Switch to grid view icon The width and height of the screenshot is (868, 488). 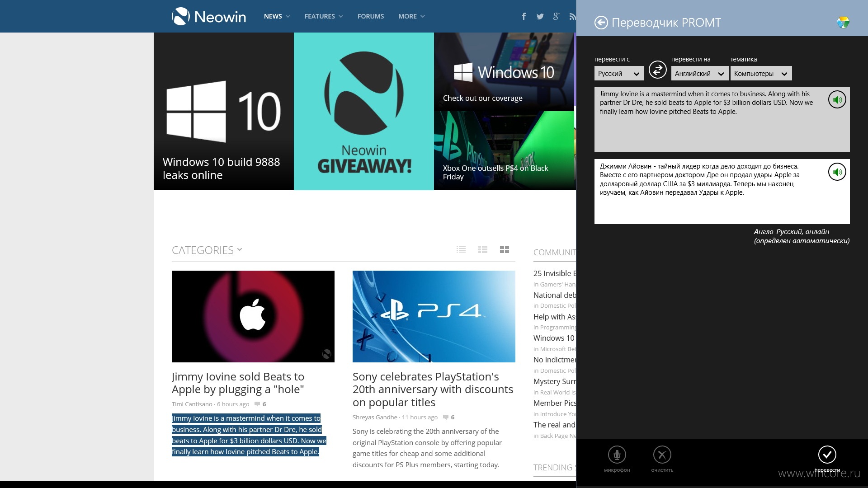tap(505, 249)
